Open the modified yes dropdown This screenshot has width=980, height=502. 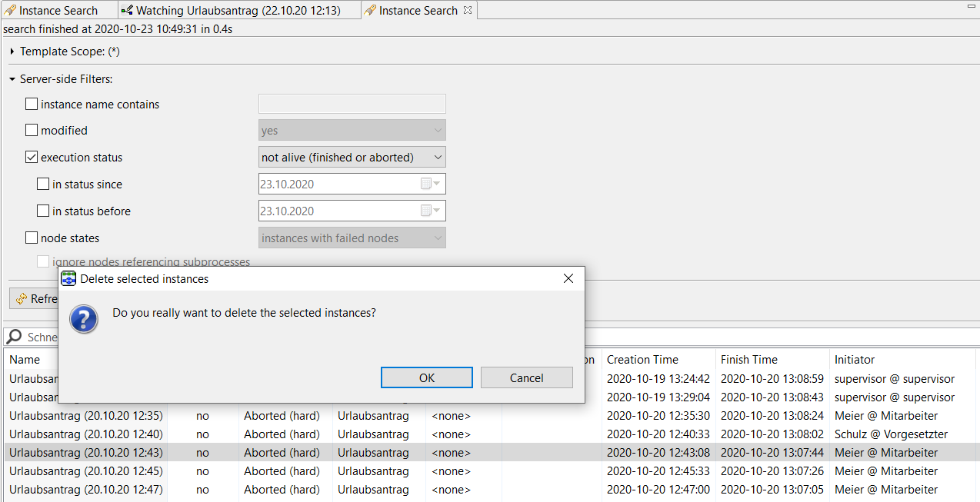coord(352,131)
